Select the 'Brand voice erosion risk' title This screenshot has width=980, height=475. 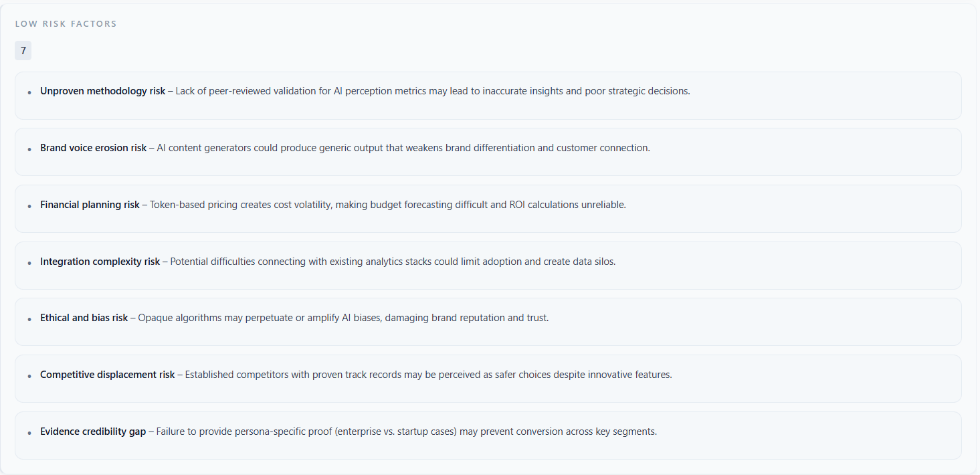[93, 148]
